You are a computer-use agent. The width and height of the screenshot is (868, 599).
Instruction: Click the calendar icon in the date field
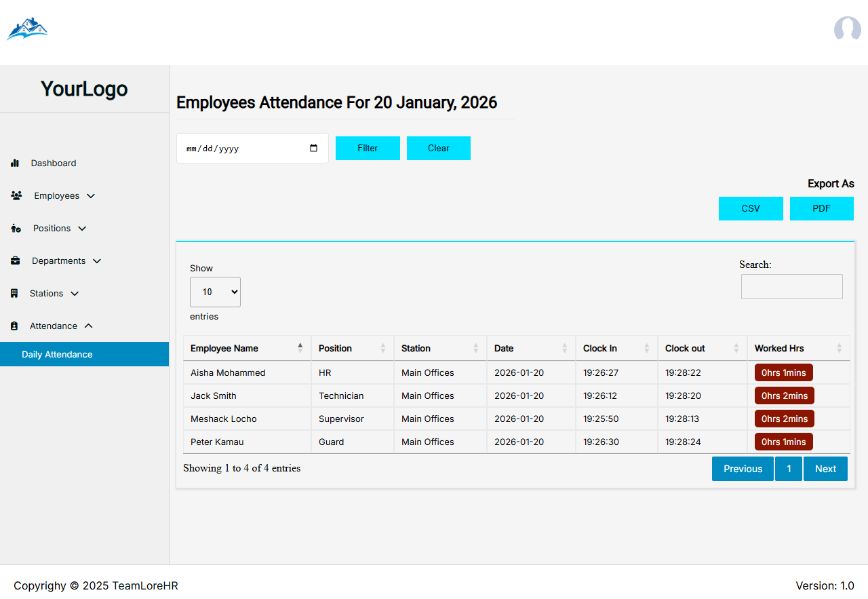pyautogui.click(x=313, y=147)
